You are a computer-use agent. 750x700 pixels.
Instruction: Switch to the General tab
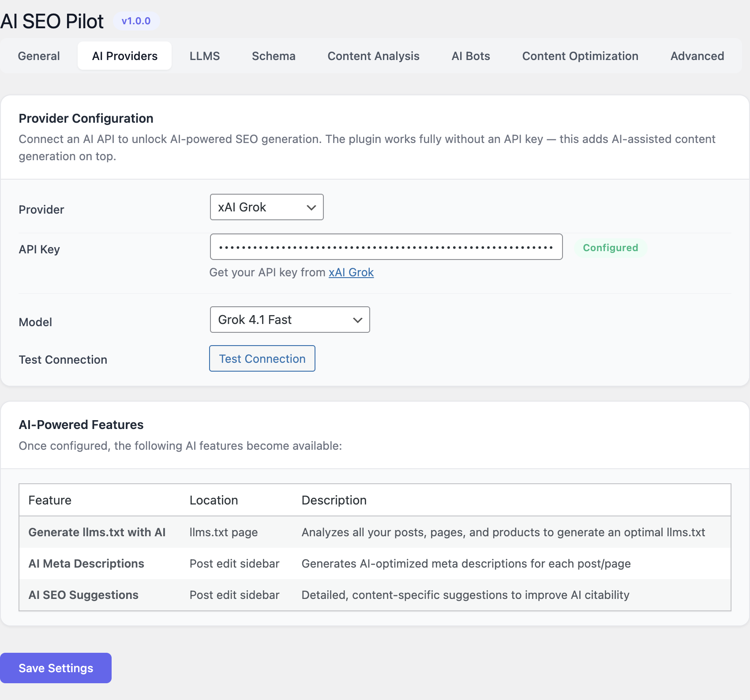click(x=39, y=56)
